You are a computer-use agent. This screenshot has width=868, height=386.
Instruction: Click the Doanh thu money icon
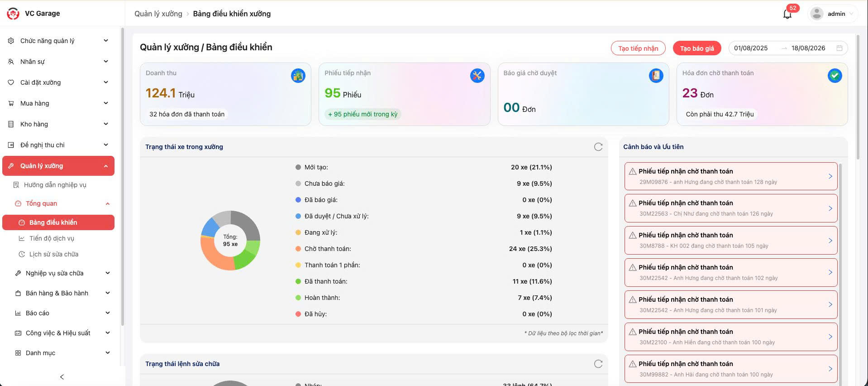pyautogui.click(x=298, y=76)
